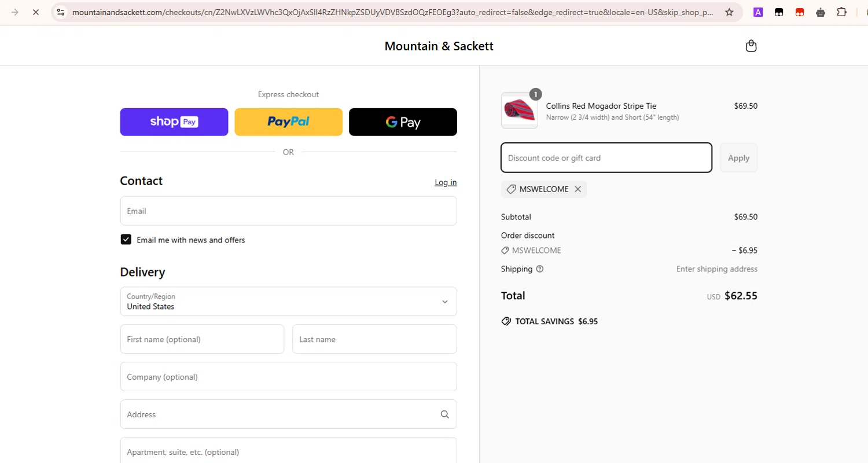The image size is (868, 463).
Task: Click the Narrow and Short variant description
Action: coord(612,117)
